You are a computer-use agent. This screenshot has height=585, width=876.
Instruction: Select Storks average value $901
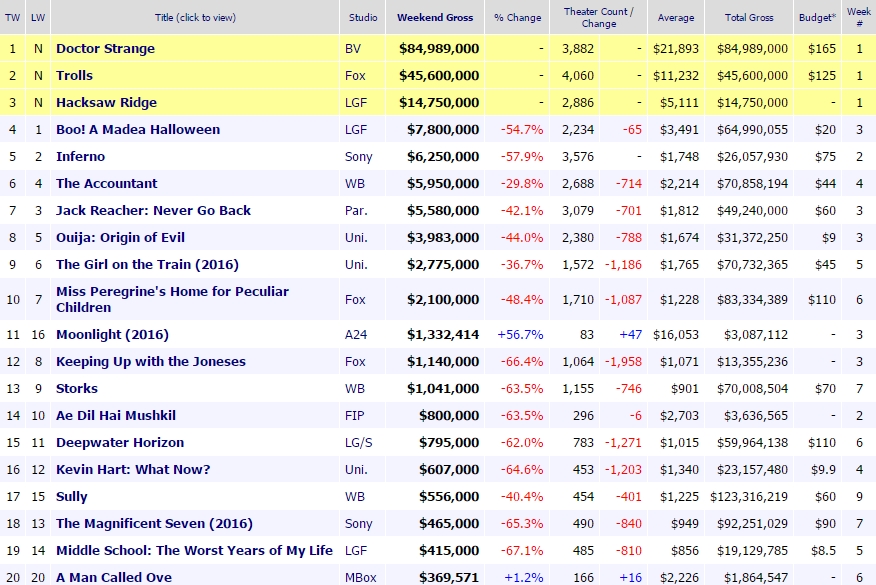pos(685,389)
